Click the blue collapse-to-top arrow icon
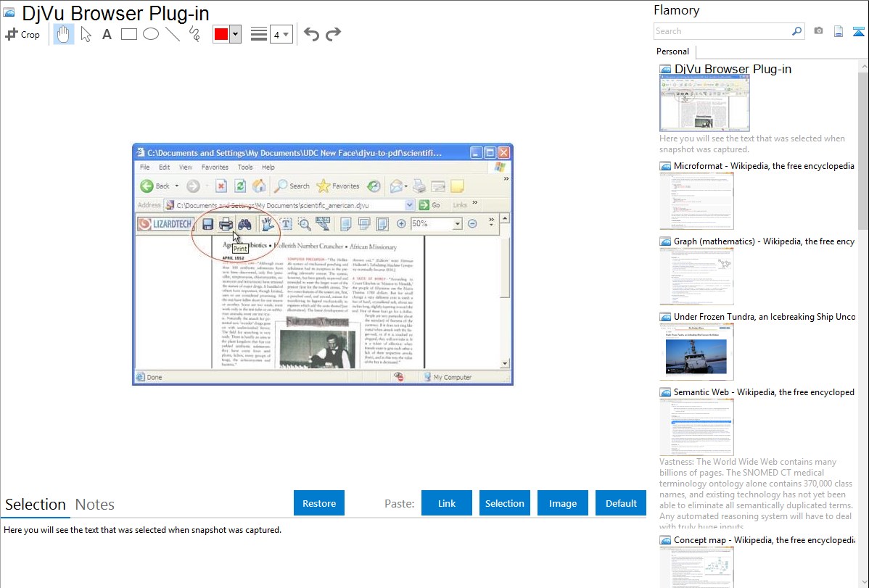869x588 pixels. [x=858, y=31]
